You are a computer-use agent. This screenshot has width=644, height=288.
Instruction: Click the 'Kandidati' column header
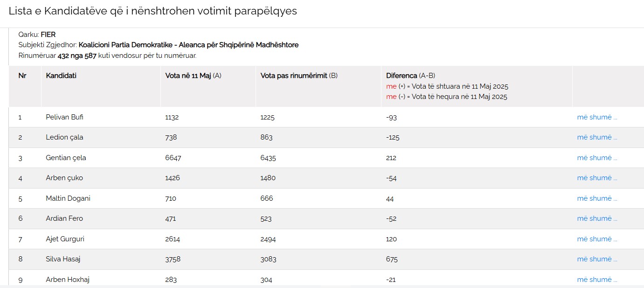[x=61, y=76]
